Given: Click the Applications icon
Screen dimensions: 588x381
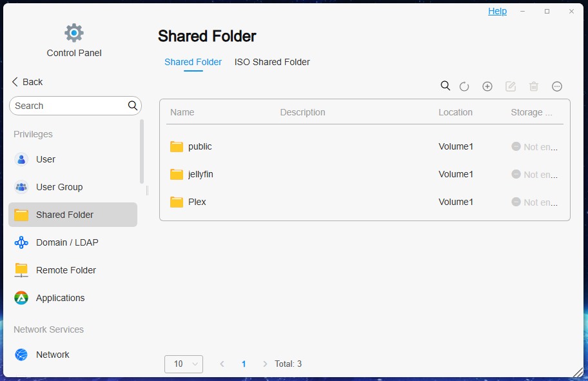Looking at the screenshot, I should pos(21,298).
